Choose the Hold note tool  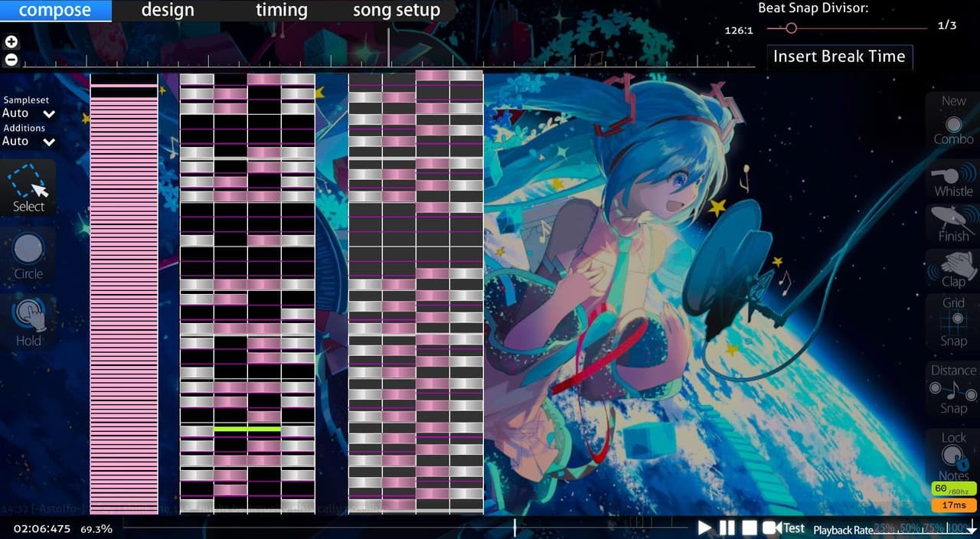click(x=28, y=322)
